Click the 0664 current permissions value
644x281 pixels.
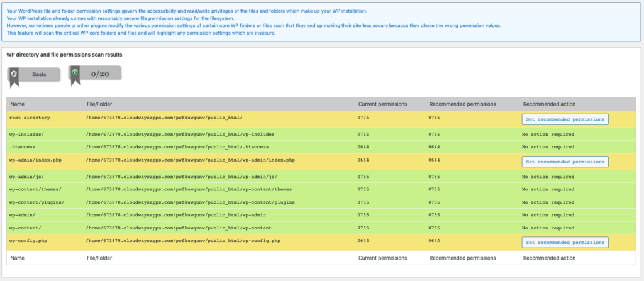pyautogui.click(x=363, y=160)
